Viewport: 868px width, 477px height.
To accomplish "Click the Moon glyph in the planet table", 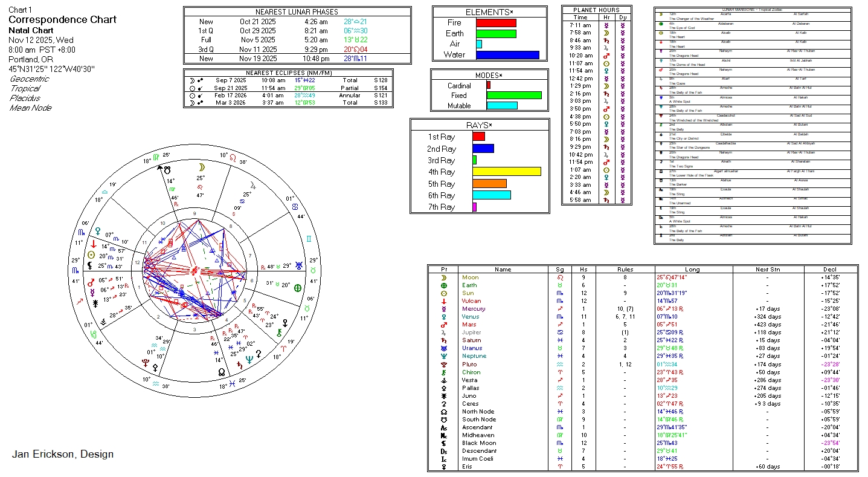I will (x=444, y=277).
